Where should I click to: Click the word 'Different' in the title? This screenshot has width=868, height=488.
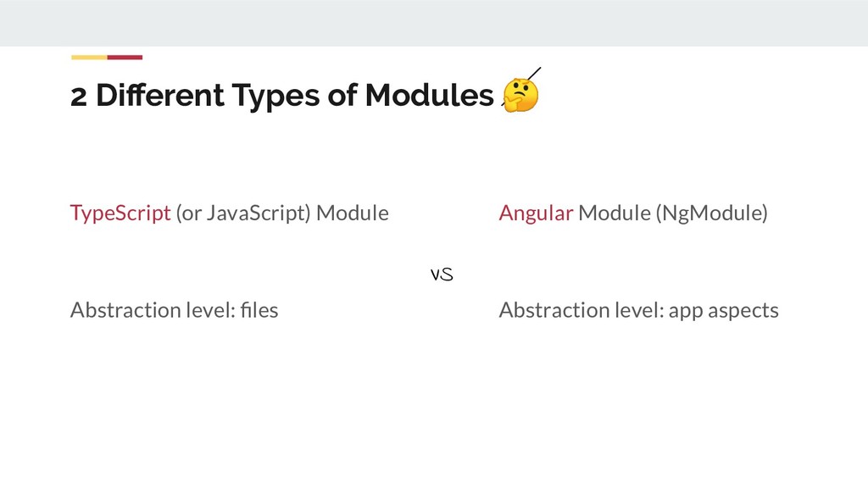pos(160,97)
